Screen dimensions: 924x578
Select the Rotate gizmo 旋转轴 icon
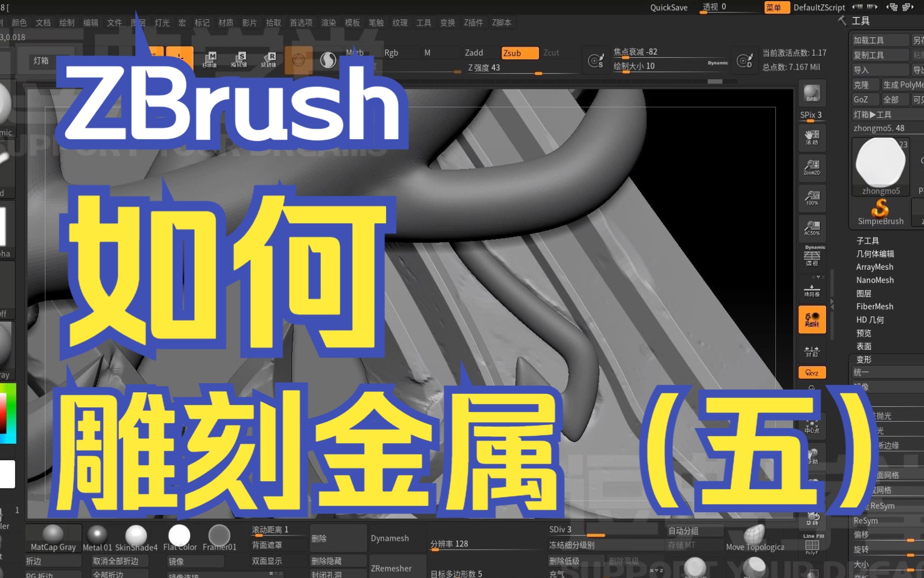tap(268, 59)
